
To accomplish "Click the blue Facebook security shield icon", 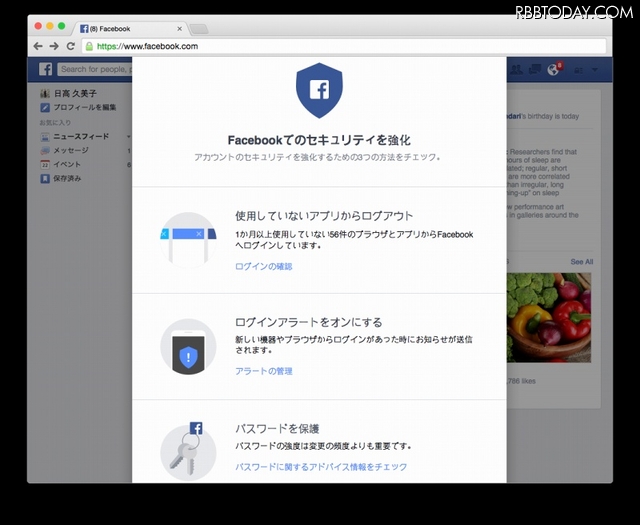I will (x=319, y=92).
